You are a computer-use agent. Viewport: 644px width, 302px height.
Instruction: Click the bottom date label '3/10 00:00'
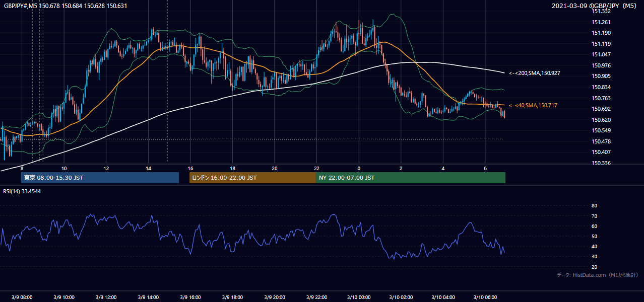pyautogui.click(x=359, y=297)
